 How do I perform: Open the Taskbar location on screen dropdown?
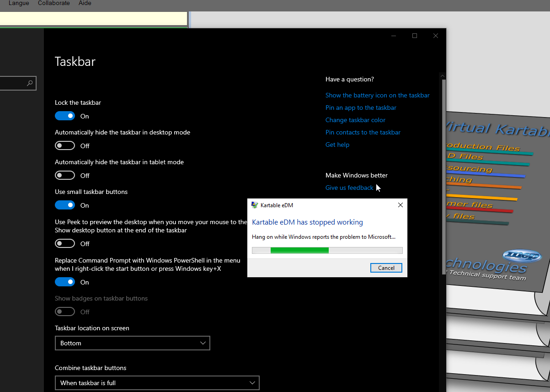pos(132,343)
